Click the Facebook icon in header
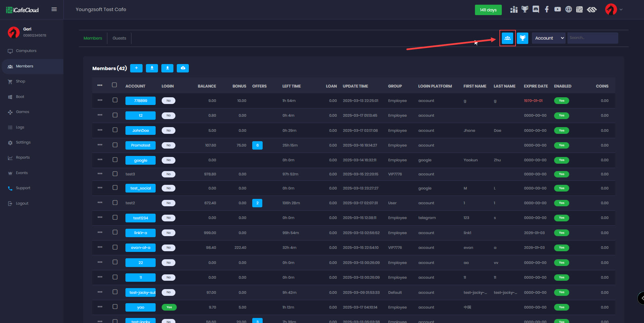Screen dimensions: 644x323 tap(547, 9)
